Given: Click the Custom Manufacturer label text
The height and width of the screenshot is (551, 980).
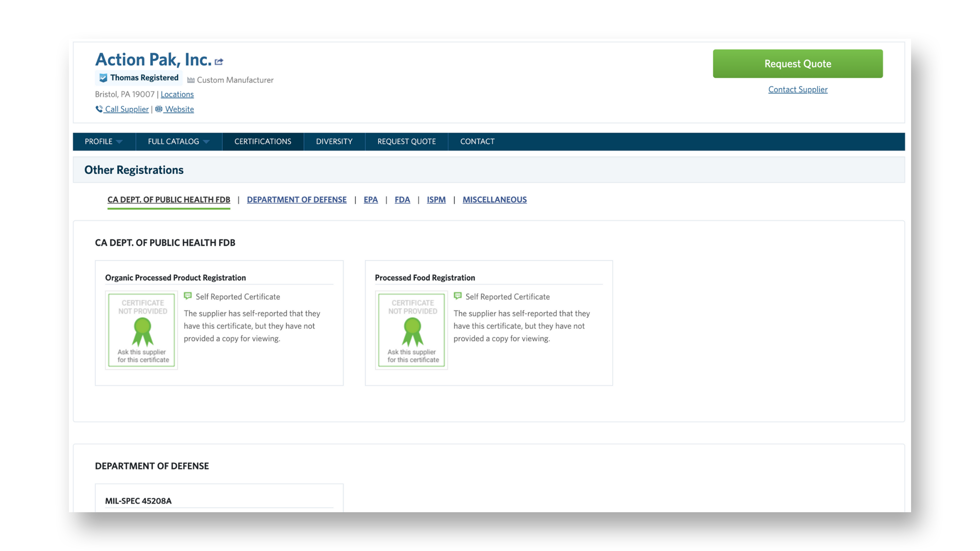Looking at the screenshot, I should pos(235,80).
